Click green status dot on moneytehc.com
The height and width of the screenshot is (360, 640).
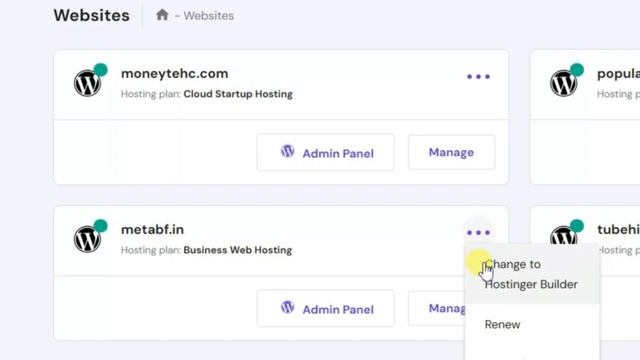click(100, 70)
